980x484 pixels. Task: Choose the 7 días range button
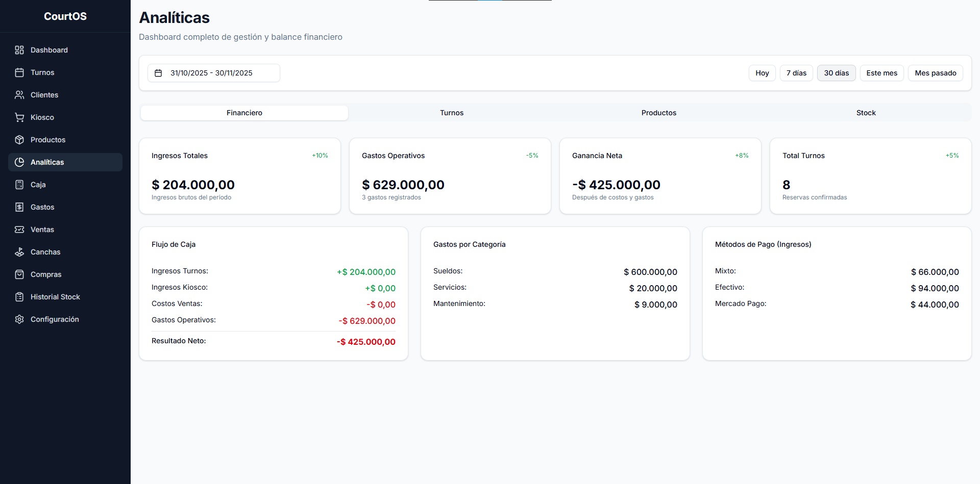[796, 73]
